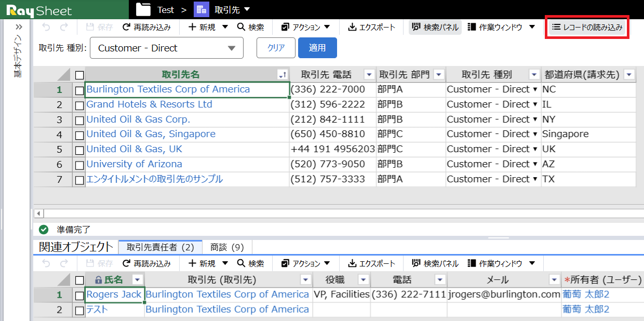Open the 役職 column filter dropdown

(x=364, y=280)
